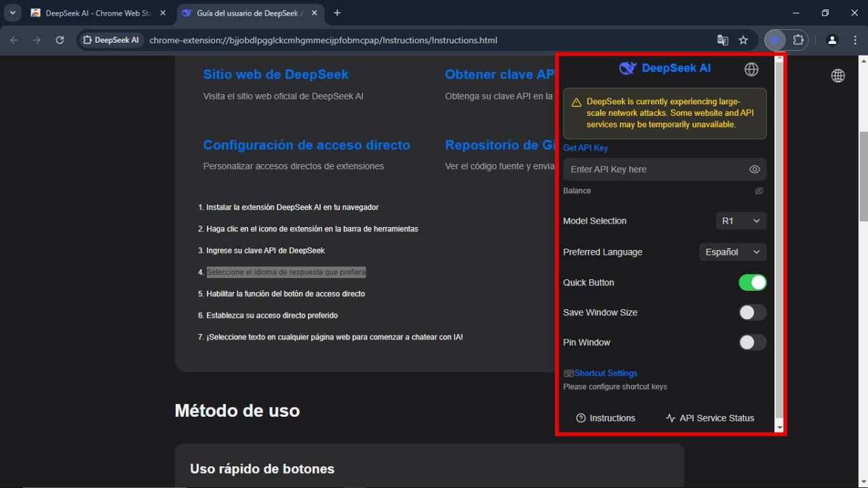This screenshot has width=868, height=488.
Task: Focus the Enter API Key here field
Action: tap(665, 169)
